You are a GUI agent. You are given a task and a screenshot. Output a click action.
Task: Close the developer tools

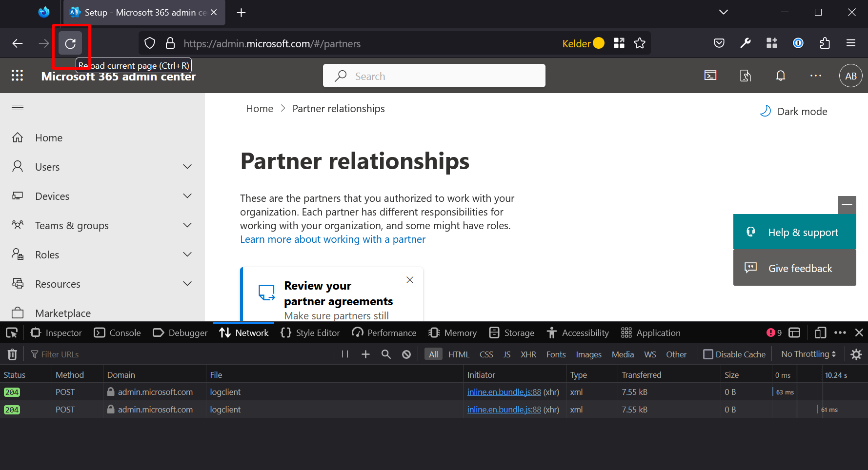pos(860,333)
